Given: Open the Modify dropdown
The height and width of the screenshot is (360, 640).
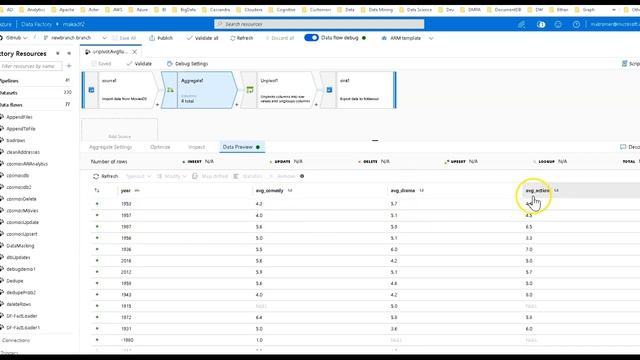Looking at the screenshot, I should (171, 176).
